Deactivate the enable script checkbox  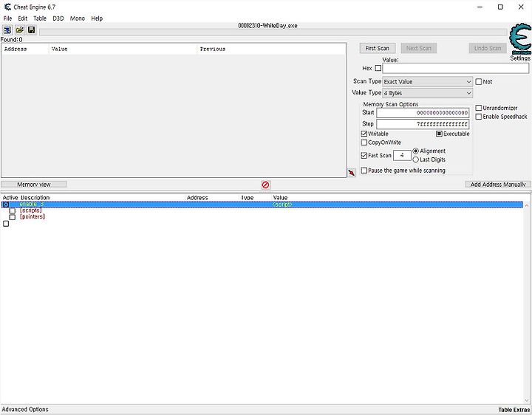tap(6, 205)
